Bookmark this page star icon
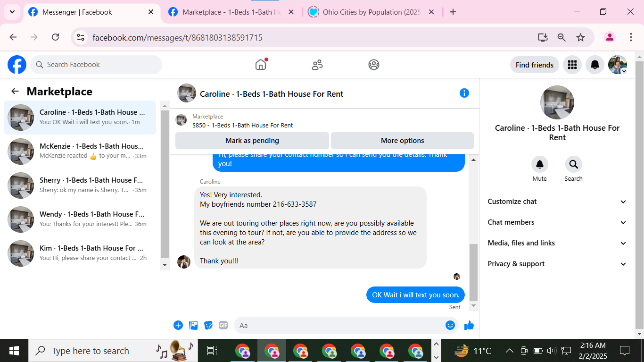The width and height of the screenshot is (644, 362). [580, 37]
